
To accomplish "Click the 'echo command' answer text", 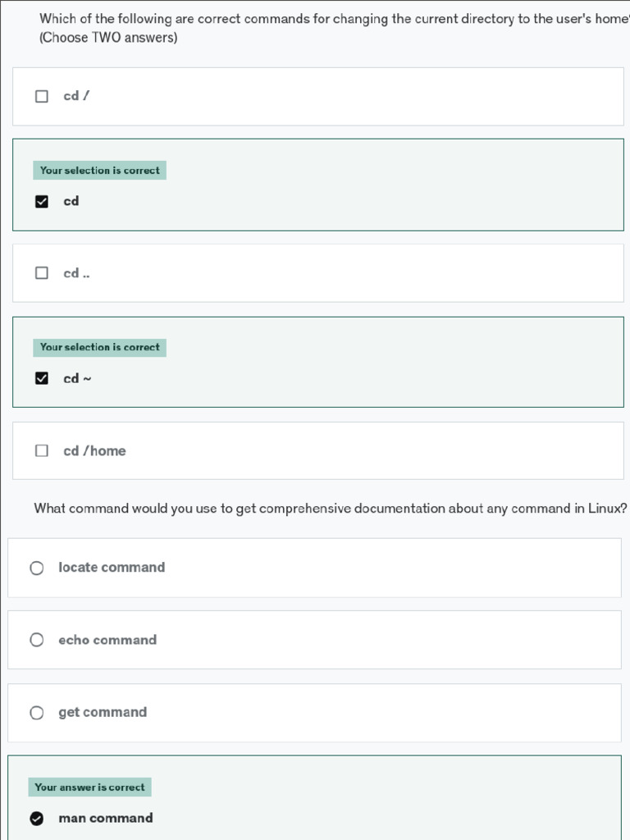I will 107,640.
